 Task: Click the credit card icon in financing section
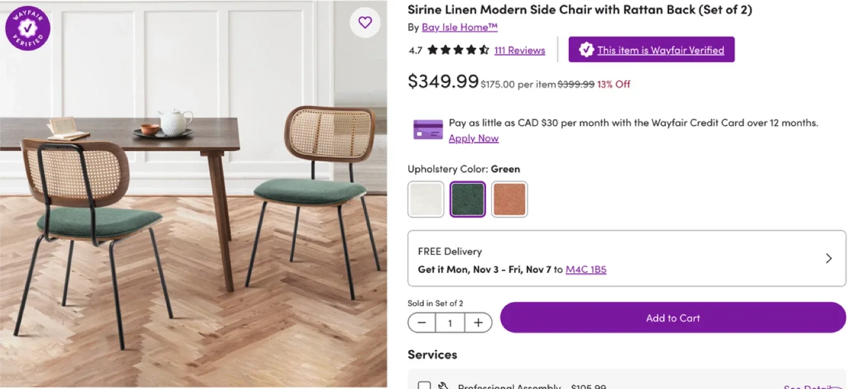click(x=427, y=129)
